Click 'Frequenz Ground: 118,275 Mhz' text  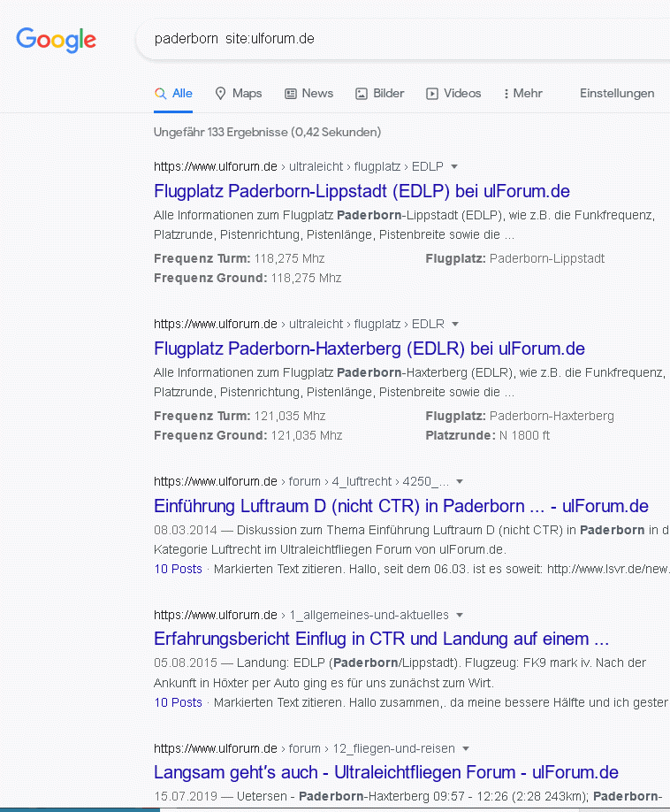point(247,279)
